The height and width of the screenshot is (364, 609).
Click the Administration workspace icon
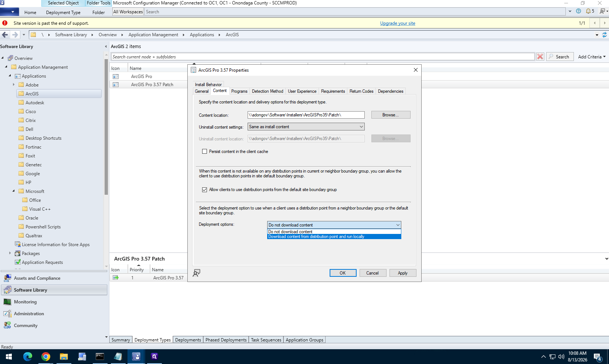[7, 314]
